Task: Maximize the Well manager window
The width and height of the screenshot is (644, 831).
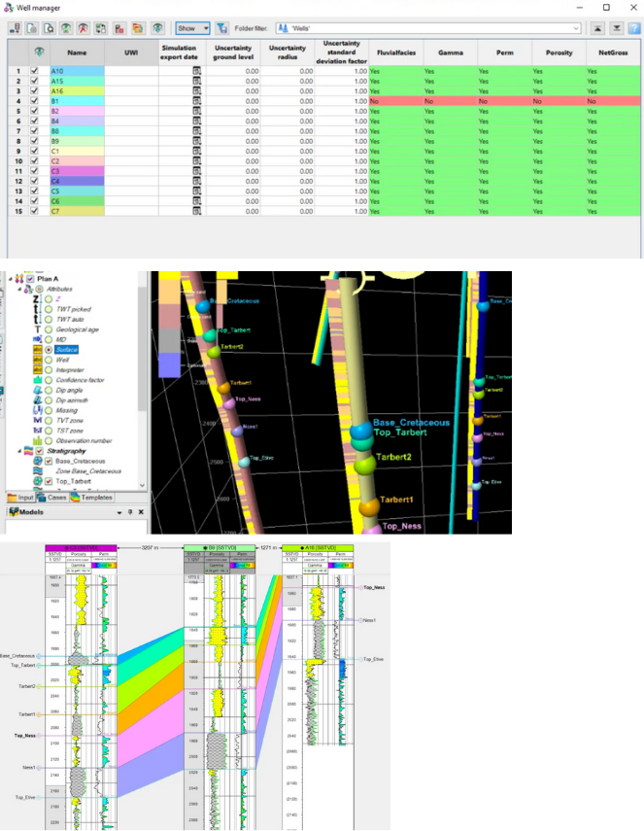Action: pos(606,8)
